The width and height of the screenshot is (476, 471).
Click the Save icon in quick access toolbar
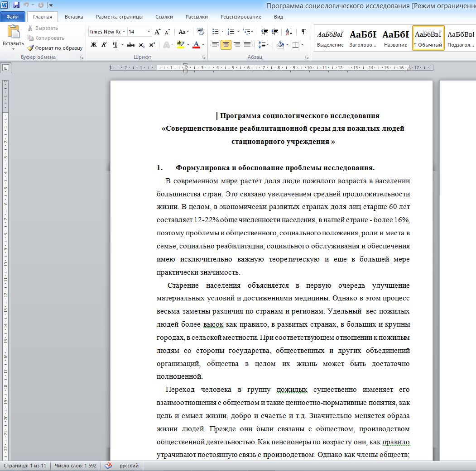click(x=16, y=5)
